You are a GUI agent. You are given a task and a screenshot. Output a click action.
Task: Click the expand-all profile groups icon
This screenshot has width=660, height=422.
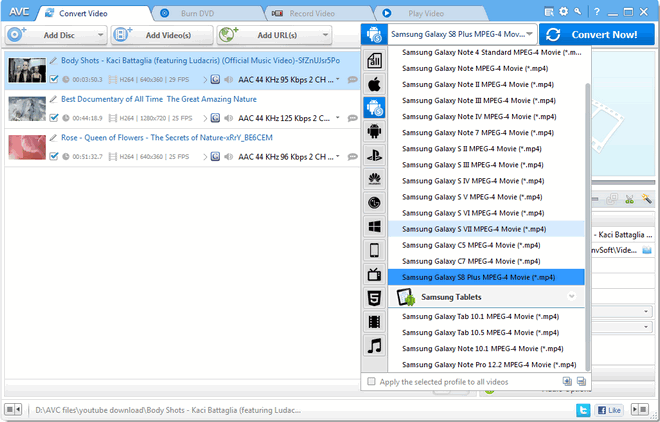click(567, 381)
